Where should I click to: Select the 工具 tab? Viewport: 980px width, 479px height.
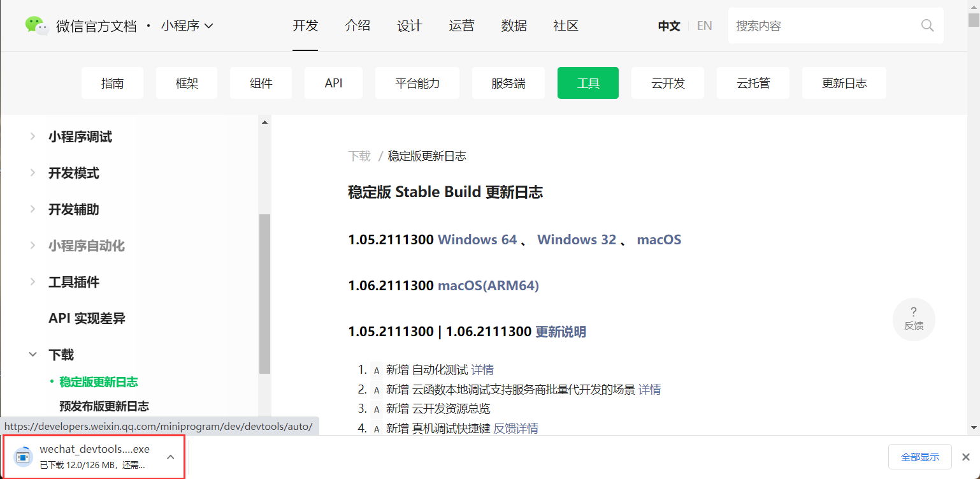[x=588, y=83]
